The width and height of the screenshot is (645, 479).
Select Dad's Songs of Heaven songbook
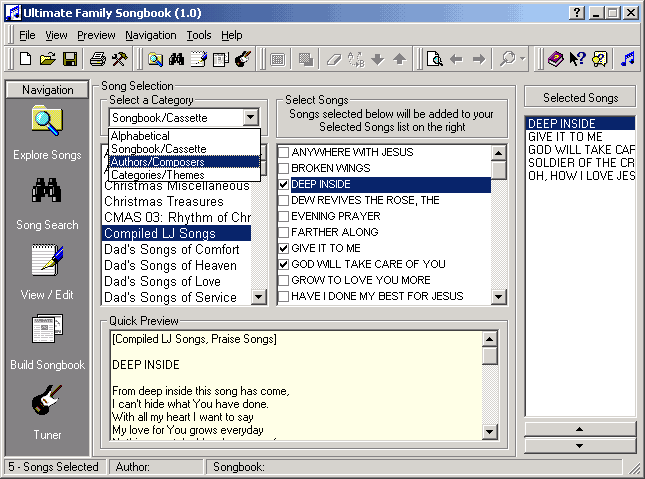170,265
